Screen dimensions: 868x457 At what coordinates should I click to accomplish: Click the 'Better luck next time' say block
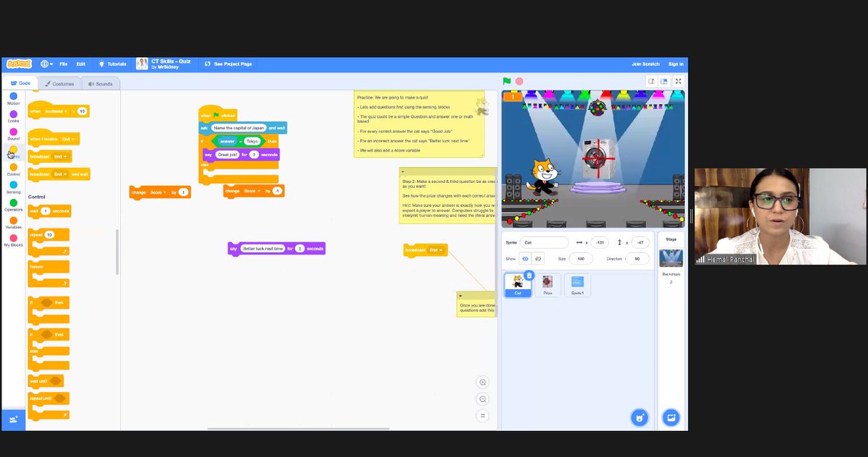276,249
